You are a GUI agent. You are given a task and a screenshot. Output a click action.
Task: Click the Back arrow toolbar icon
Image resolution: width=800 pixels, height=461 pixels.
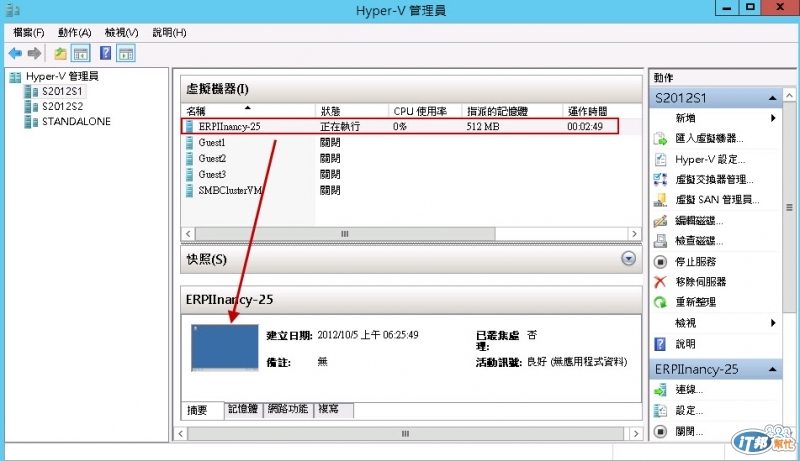[x=15, y=53]
